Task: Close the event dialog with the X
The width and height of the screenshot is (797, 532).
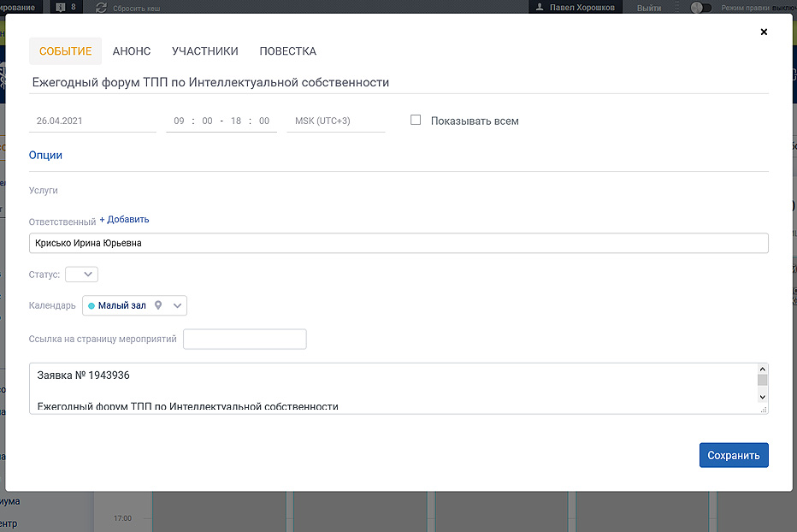Action: tap(764, 32)
